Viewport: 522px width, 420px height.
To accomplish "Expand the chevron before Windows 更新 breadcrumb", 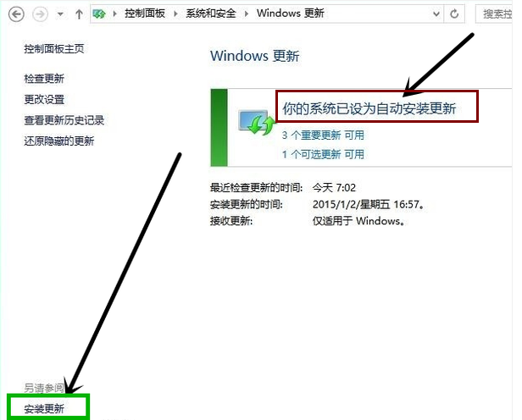I will tap(246, 14).
